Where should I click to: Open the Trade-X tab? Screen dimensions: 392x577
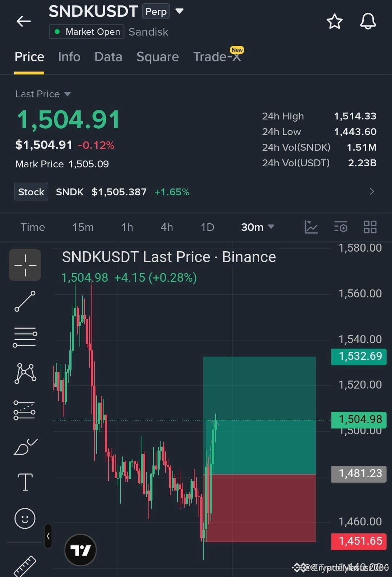[217, 57]
